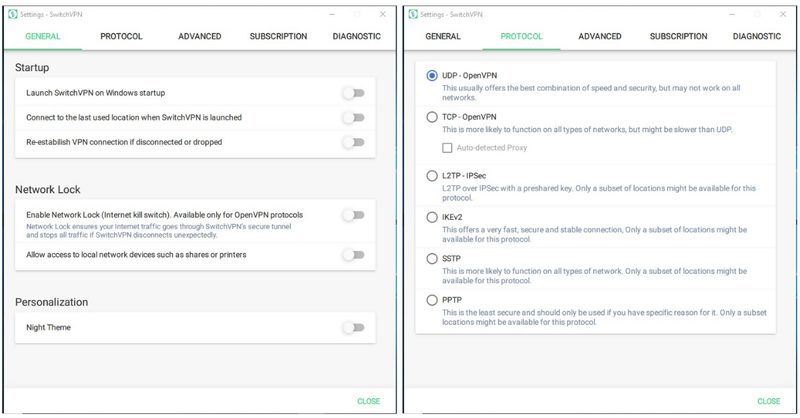Toggle allow access to local network devices

click(354, 254)
